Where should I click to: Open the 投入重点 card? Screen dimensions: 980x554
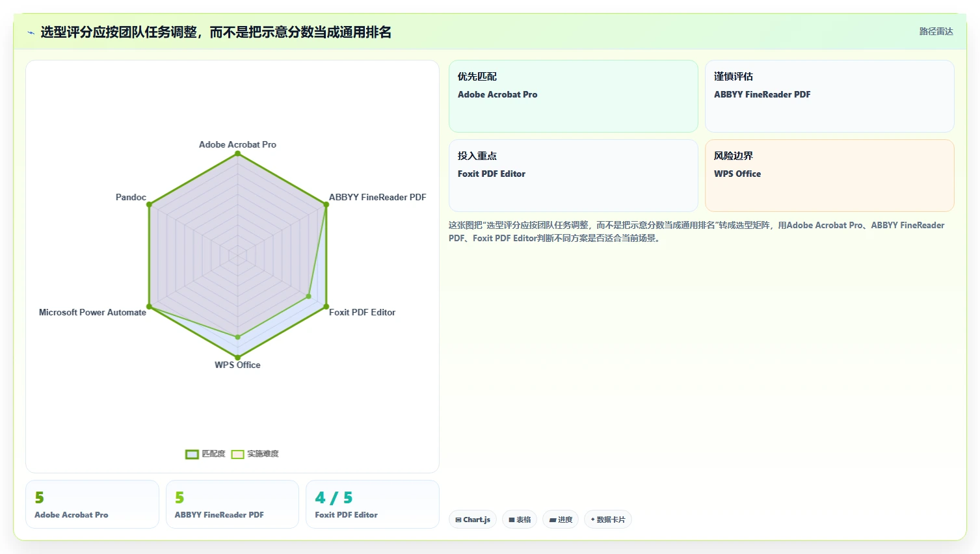pos(573,176)
